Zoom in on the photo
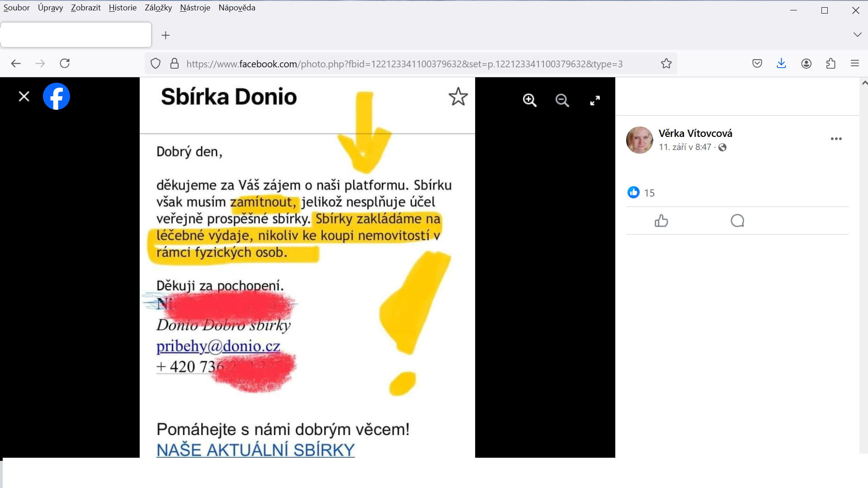Image resolution: width=868 pixels, height=488 pixels. [x=529, y=100]
